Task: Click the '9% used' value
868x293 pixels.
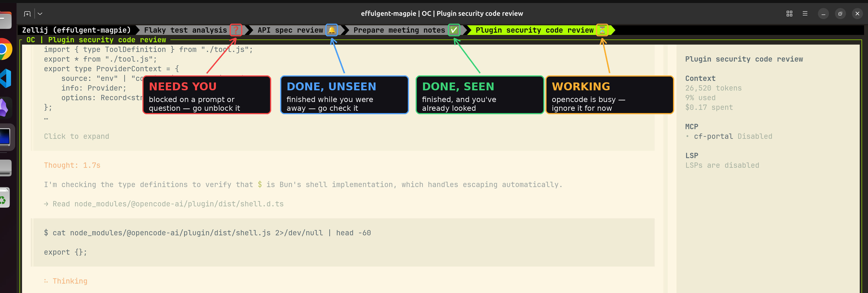Action: click(700, 98)
